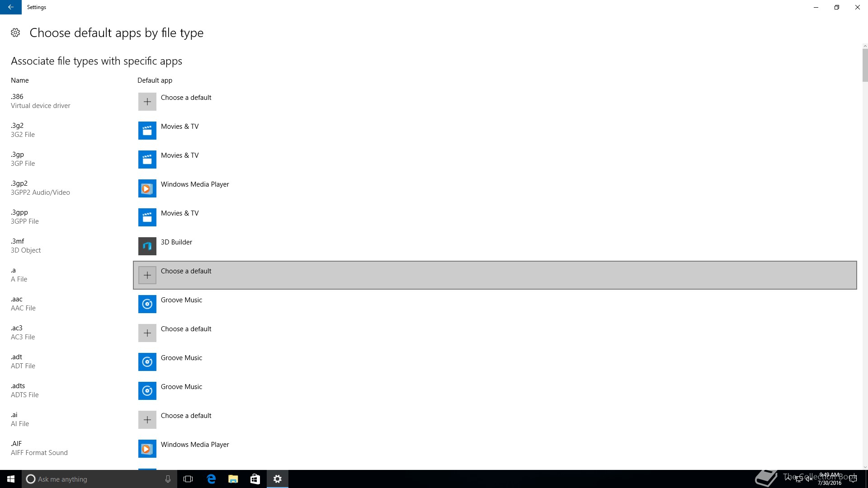Click the plus icon for .a file
The height and width of the screenshot is (488, 868).
(147, 275)
